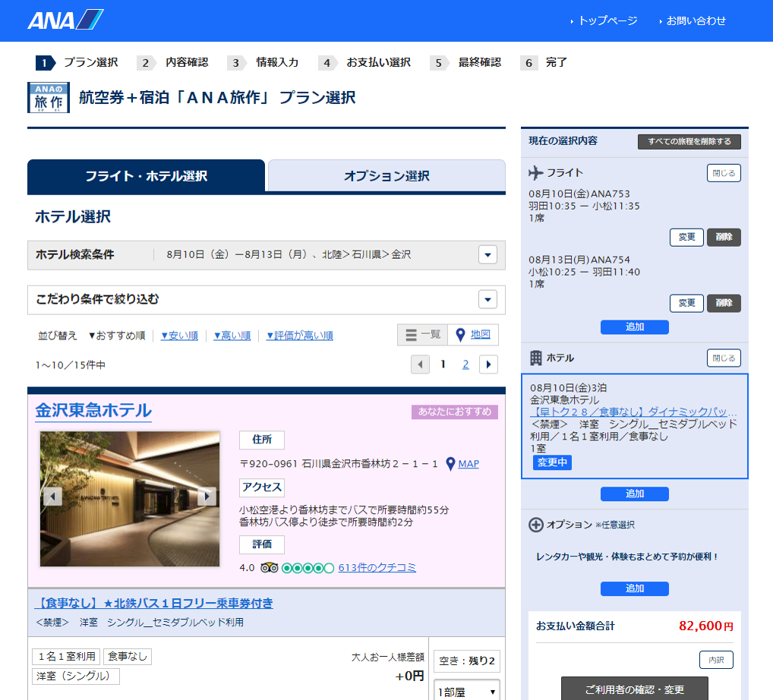Show next hotel photo arrow
Viewport: 773px width, 700px height.
207,496
